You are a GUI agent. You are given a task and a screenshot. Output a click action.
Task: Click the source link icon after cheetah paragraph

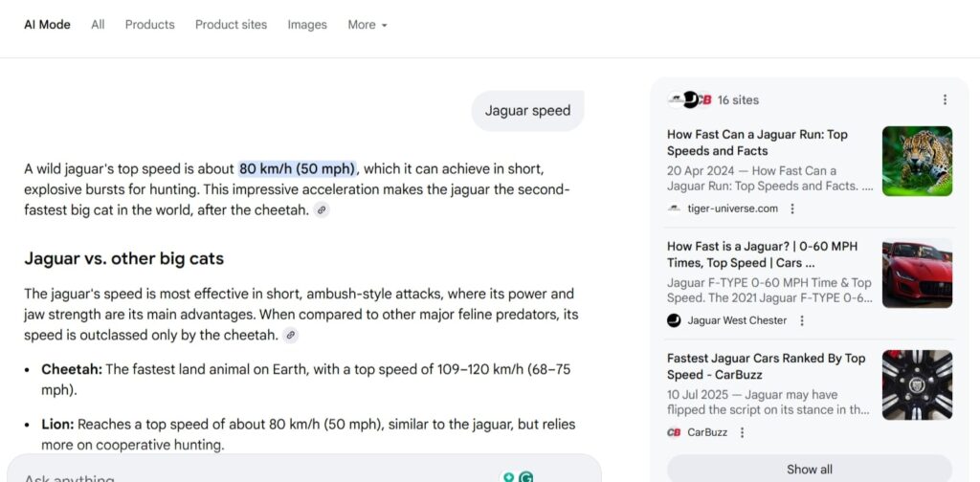322,210
